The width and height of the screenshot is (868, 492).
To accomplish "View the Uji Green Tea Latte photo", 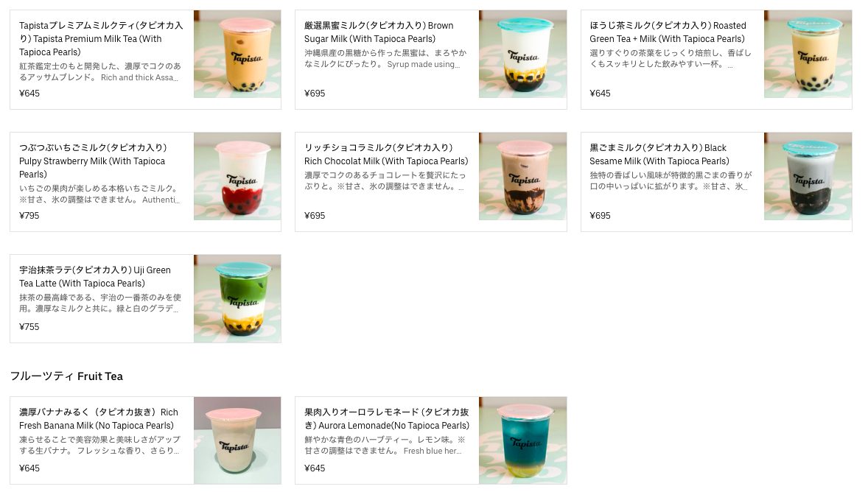I will (x=237, y=299).
